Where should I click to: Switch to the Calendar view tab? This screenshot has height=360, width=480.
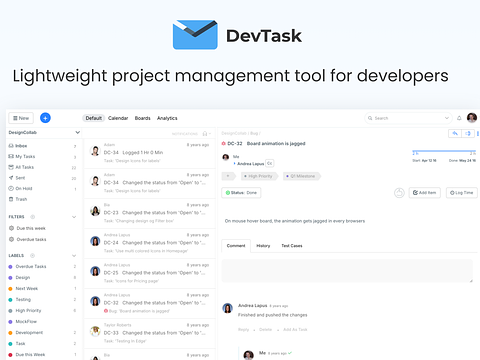[x=118, y=118]
